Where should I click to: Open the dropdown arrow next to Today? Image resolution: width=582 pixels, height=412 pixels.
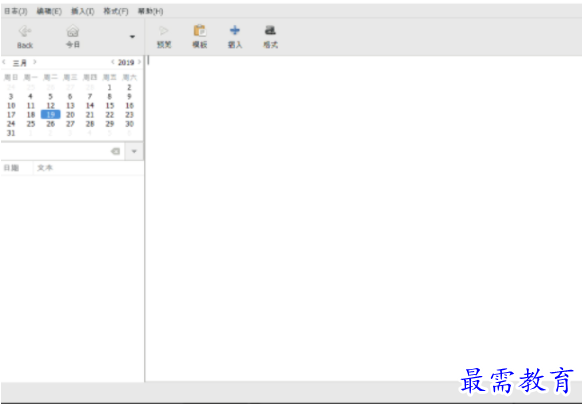[x=132, y=36]
